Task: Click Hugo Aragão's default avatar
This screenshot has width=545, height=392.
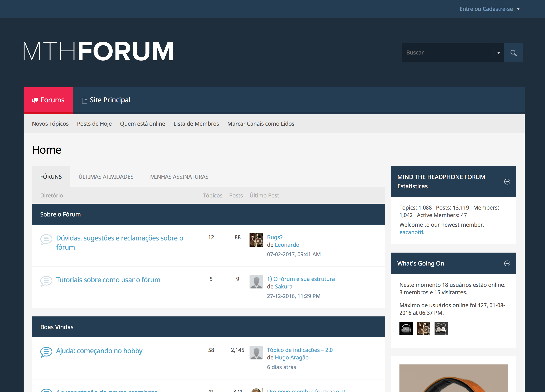Action: 256,353
